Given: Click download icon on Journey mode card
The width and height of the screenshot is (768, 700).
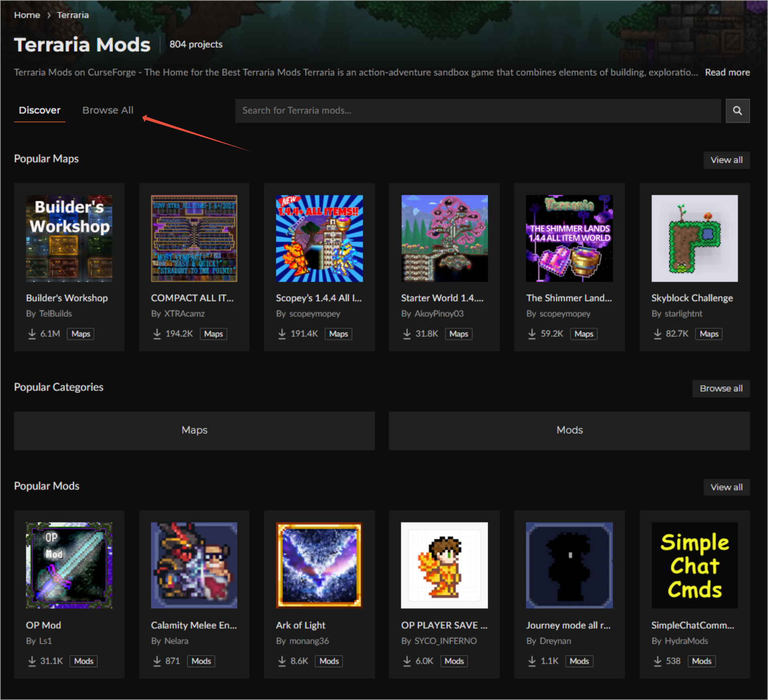Looking at the screenshot, I should point(532,661).
